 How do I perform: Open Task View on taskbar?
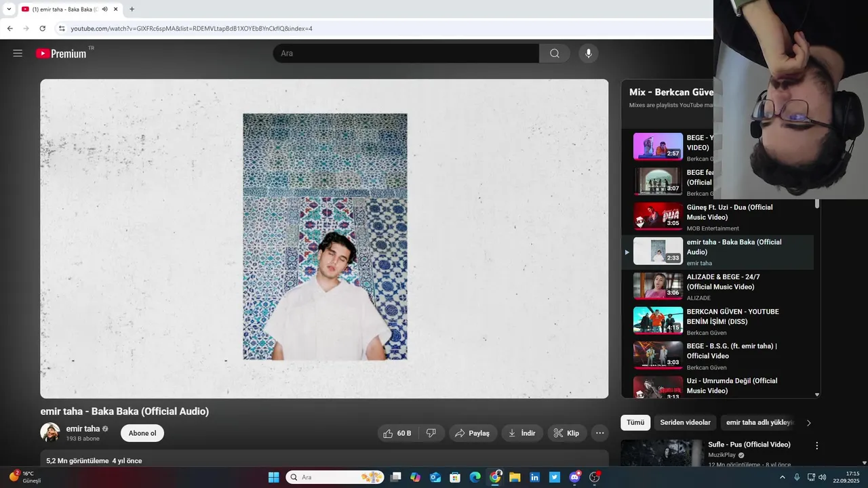coord(396,477)
